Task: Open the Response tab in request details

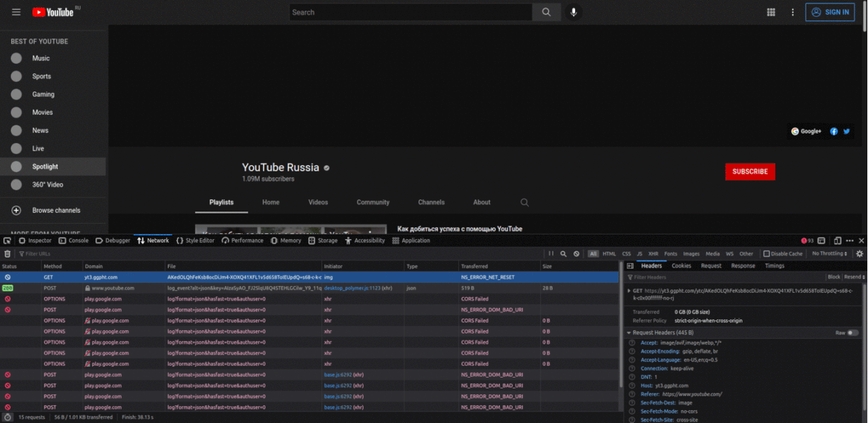Action: [743, 266]
